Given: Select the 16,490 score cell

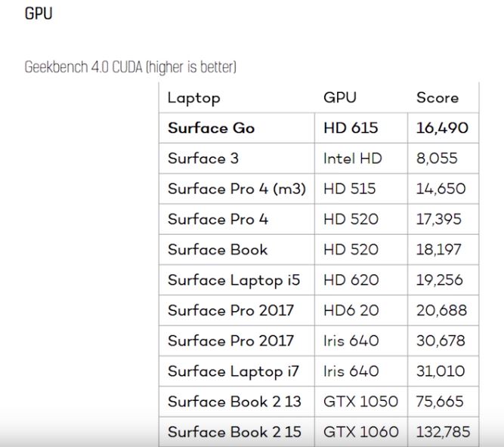Looking at the screenshot, I should pyautogui.click(x=442, y=128).
